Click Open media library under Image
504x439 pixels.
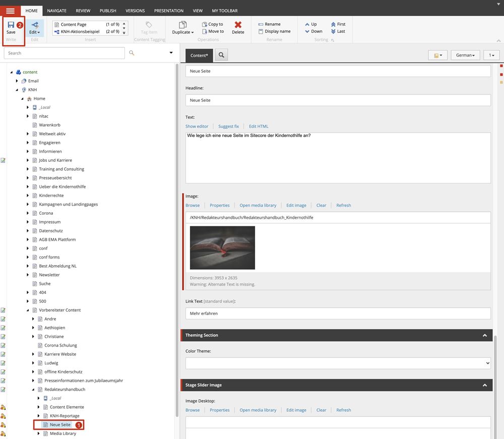click(258, 205)
